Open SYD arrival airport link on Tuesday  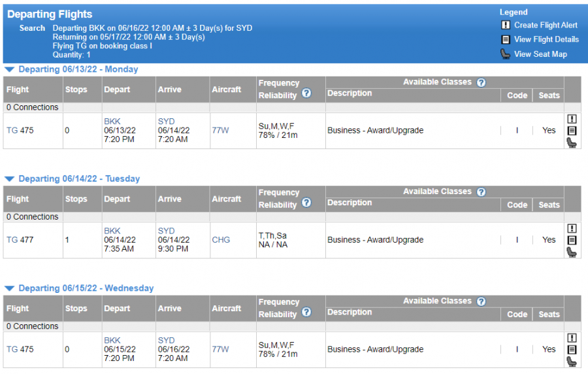[166, 231]
